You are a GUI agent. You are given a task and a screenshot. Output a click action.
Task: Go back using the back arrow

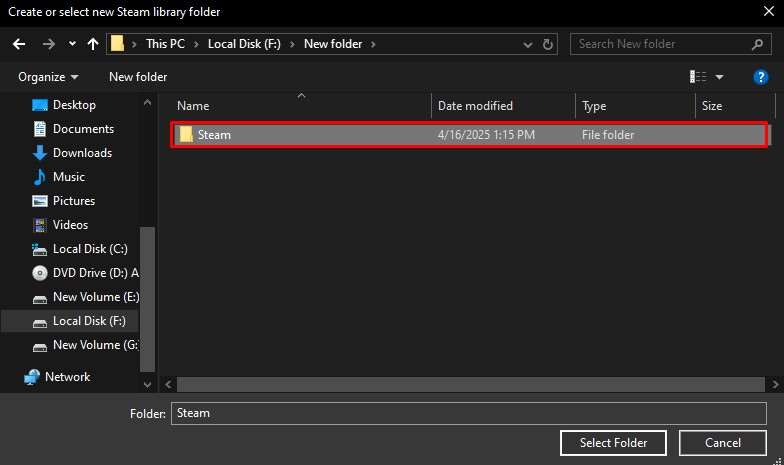[x=19, y=44]
